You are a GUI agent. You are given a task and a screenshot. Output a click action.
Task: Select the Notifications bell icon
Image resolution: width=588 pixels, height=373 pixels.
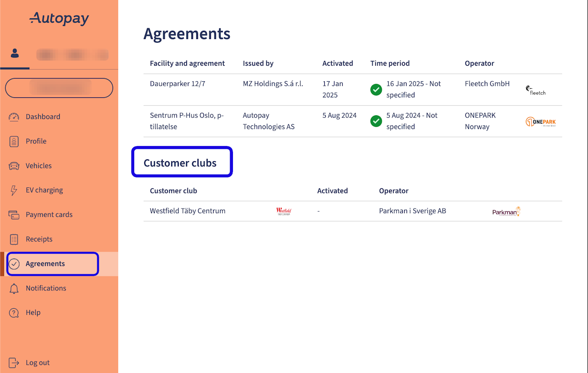tap(14, 288)
